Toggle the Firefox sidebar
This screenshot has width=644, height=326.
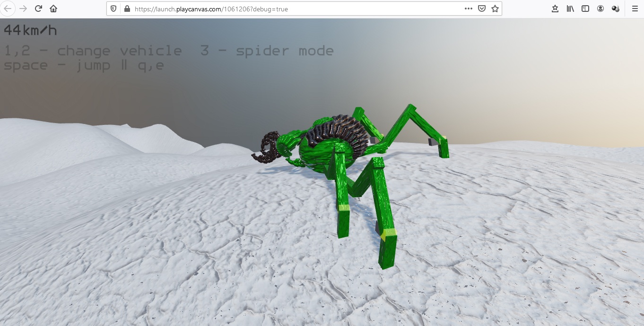coord(585,9)
